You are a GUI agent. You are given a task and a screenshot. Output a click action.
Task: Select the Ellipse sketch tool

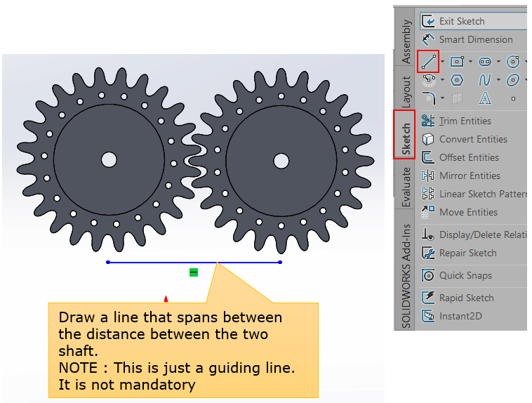(513, 80)
